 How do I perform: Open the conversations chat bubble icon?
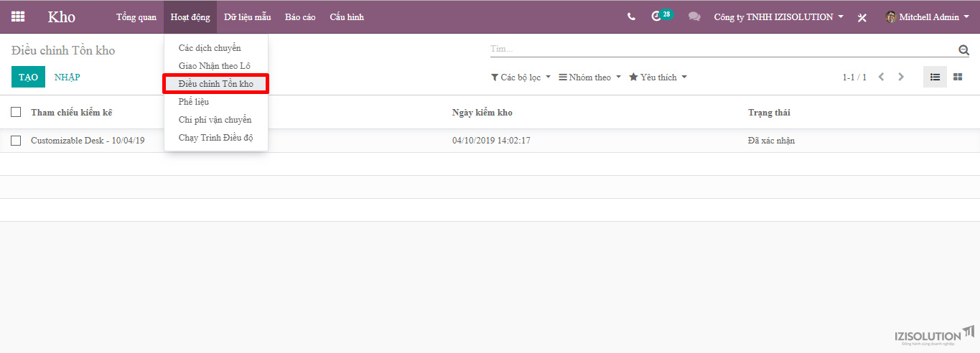point(694,17)
